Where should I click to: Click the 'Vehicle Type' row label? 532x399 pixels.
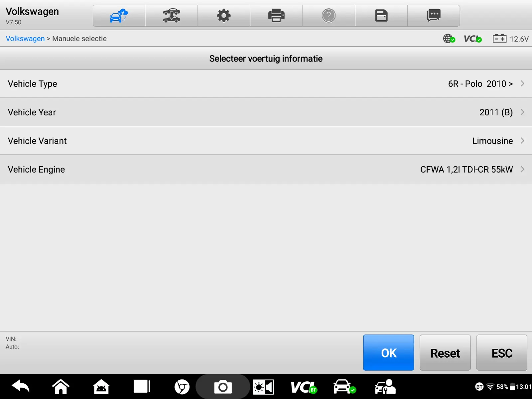click(x=33, y=84)
